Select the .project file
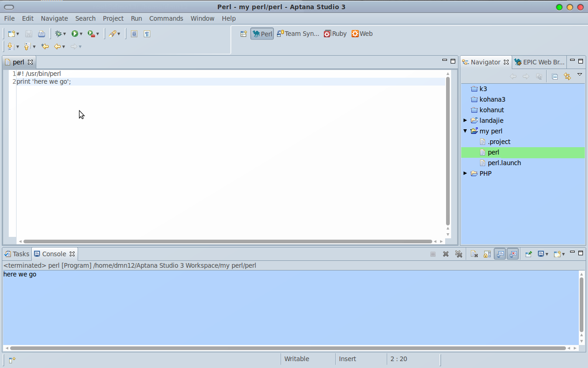Viewport: 588px width, 368px height. click(x=499, y=142)
